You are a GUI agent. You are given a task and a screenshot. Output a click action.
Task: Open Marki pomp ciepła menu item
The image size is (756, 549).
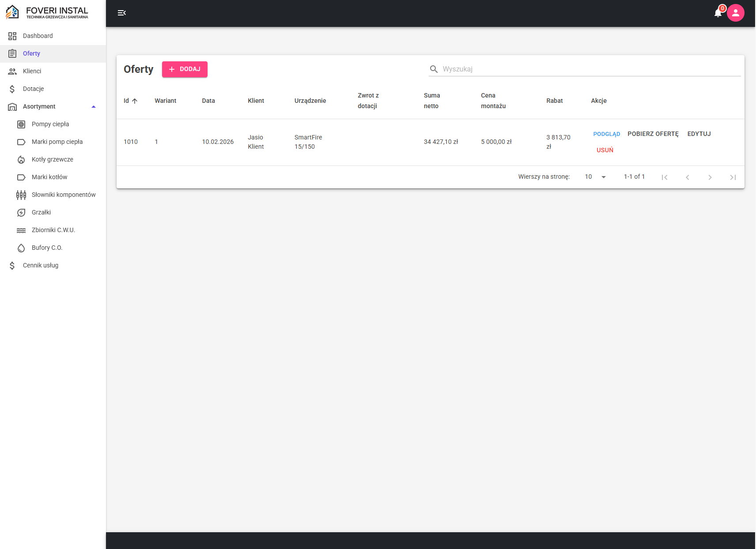pos(53,142)
